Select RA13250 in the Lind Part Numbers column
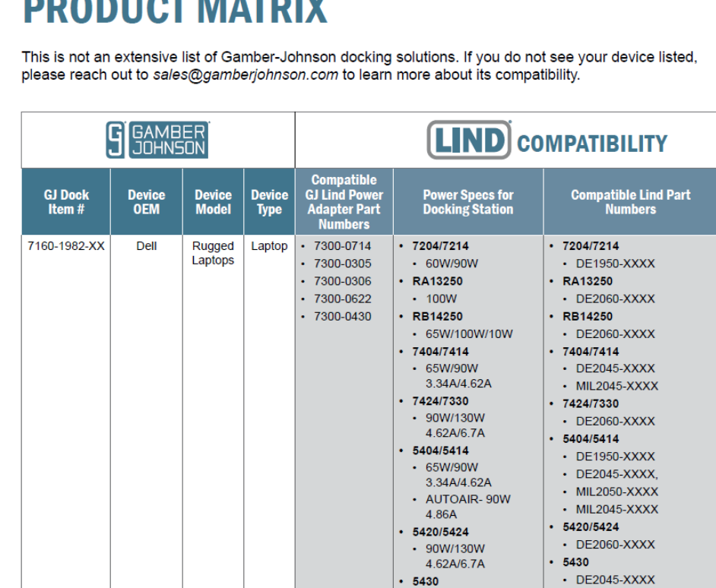Image resolution: width=716 pixels, height=588 pixels. (588, 281)
